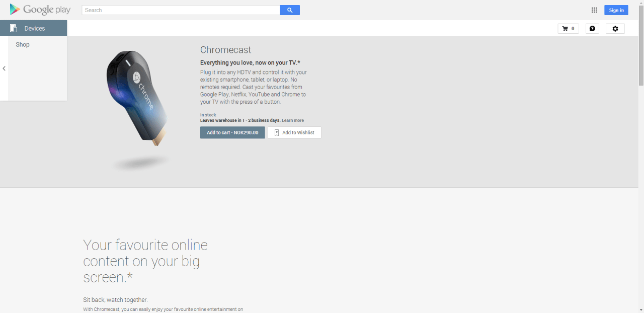The width and height of the screenshot is (644, 313).
Task: Click the blue search magnifier button
Action: click(x=290, y=10)
